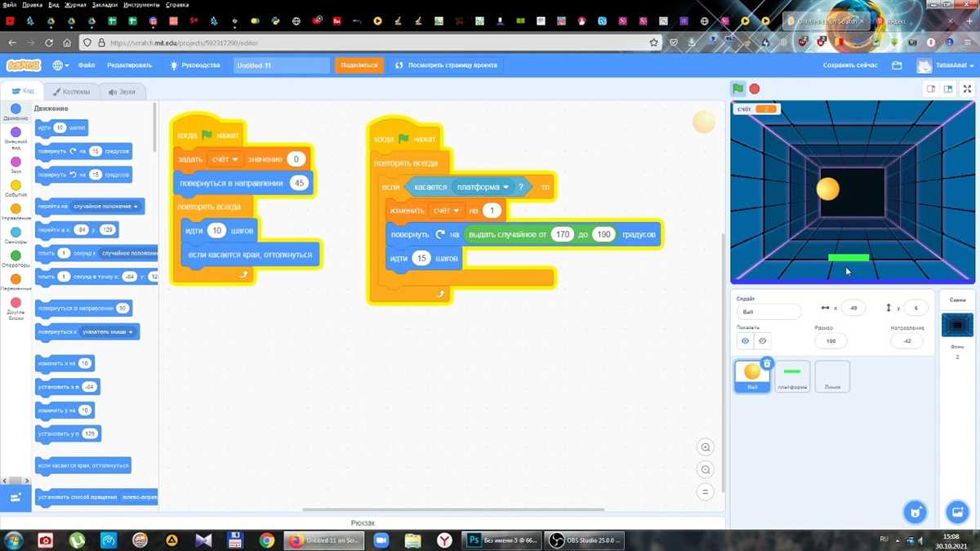Hide the sprite using the crossed eye icon
Image resolution: width=980 pixels, height=551 pixels.
[x=763, y=340]
